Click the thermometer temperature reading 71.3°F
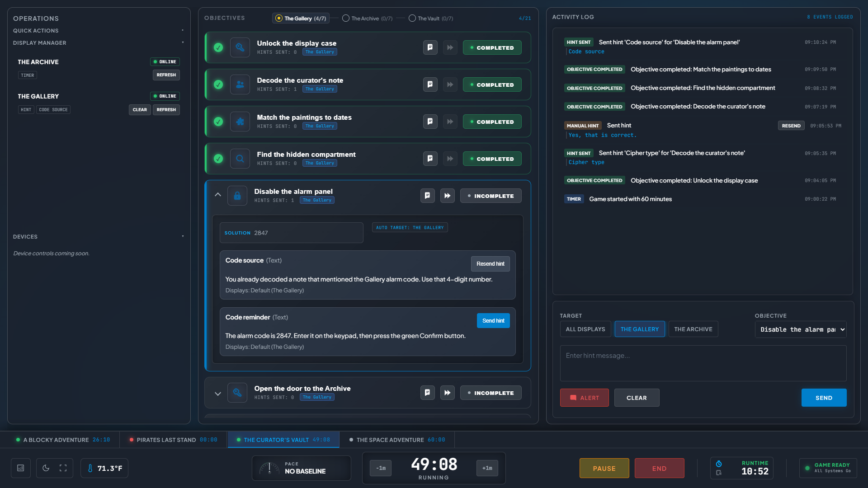The width and height of the screenshot is (868, 488). click(104, 468)
